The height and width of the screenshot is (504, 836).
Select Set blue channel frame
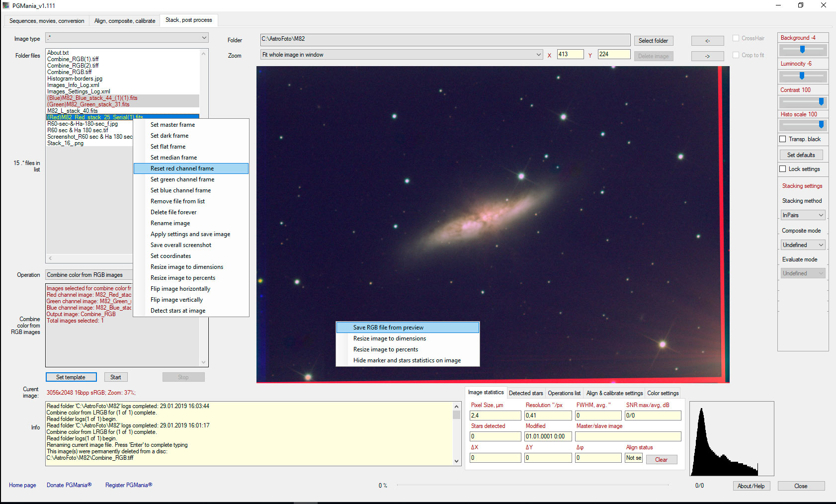coord(191,190)
